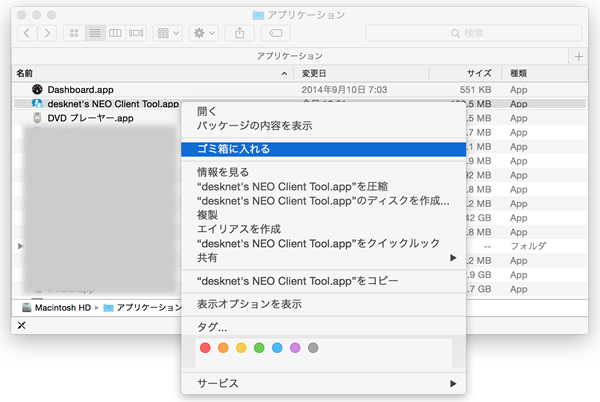
Task: Choose エイリアスを作成 menu item
Action: [323, 229]
